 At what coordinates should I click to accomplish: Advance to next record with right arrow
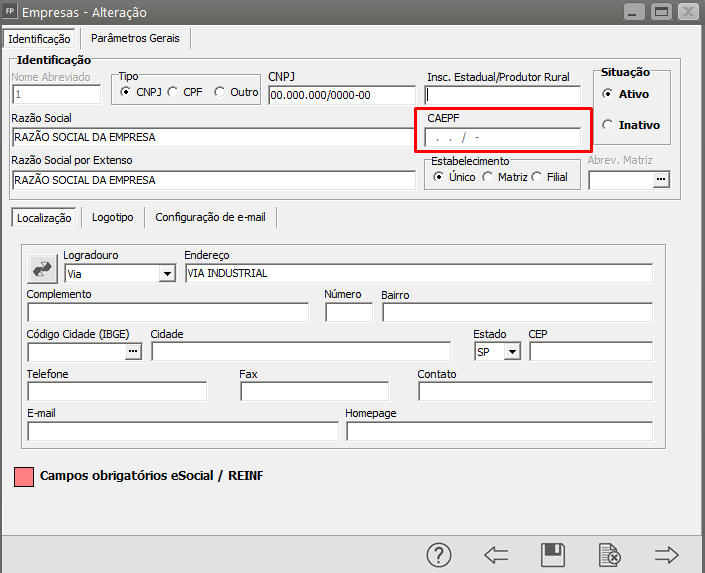click(666, 555)
